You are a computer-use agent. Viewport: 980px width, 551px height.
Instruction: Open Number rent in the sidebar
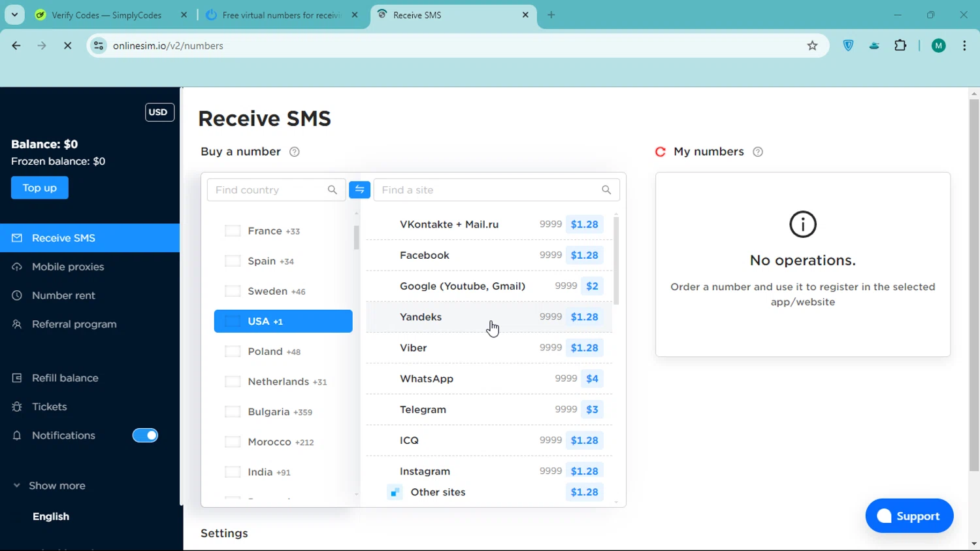90,295
